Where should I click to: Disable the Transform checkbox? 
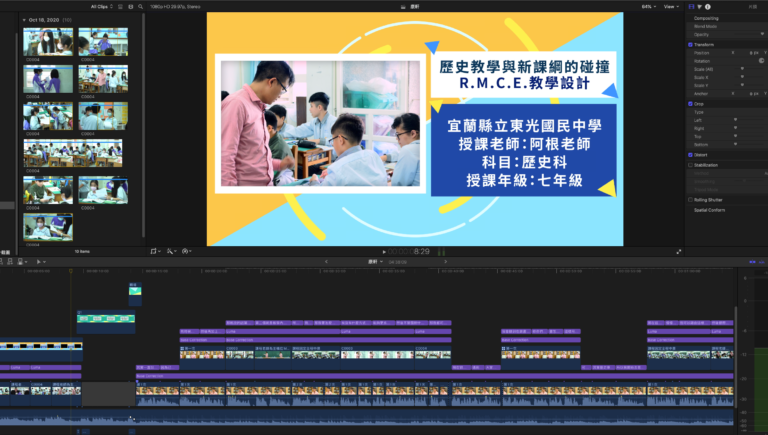(x=690, y=45)
